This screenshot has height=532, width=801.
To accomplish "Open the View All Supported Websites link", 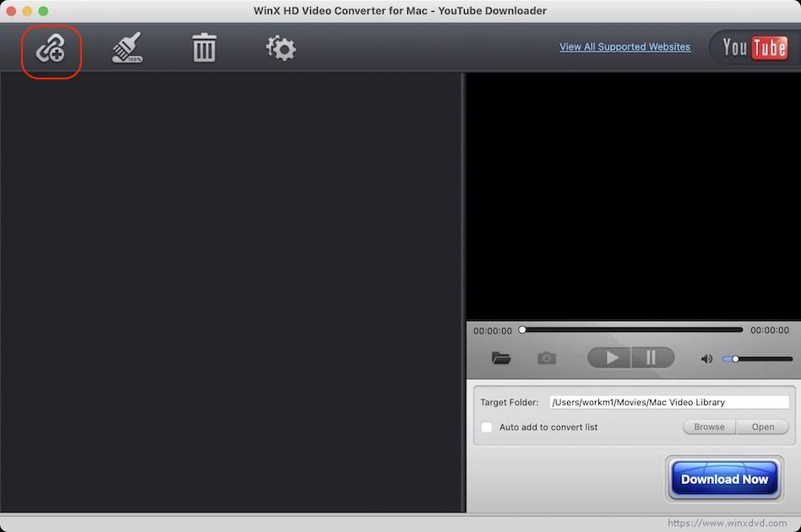I will 624,46.
